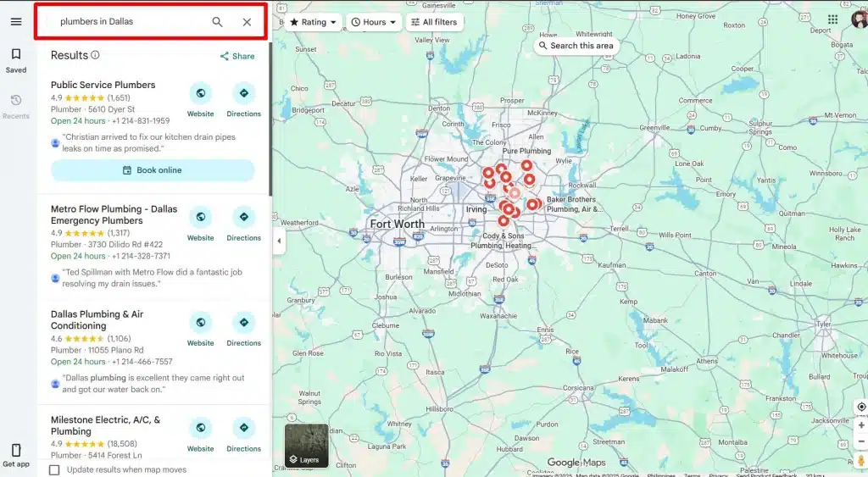Click the Ted Spillman review snippet
This screenshot has height=477, width=868.
click(x=152, y=278)
